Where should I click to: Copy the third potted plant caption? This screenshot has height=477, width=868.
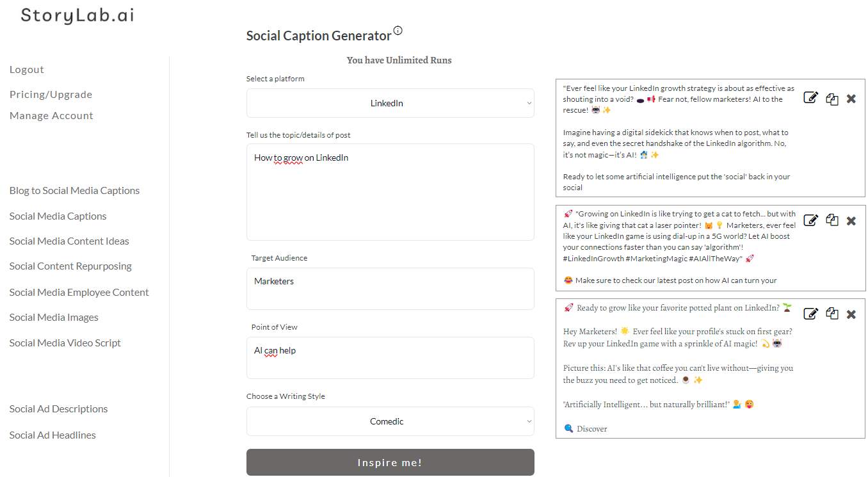832,314
